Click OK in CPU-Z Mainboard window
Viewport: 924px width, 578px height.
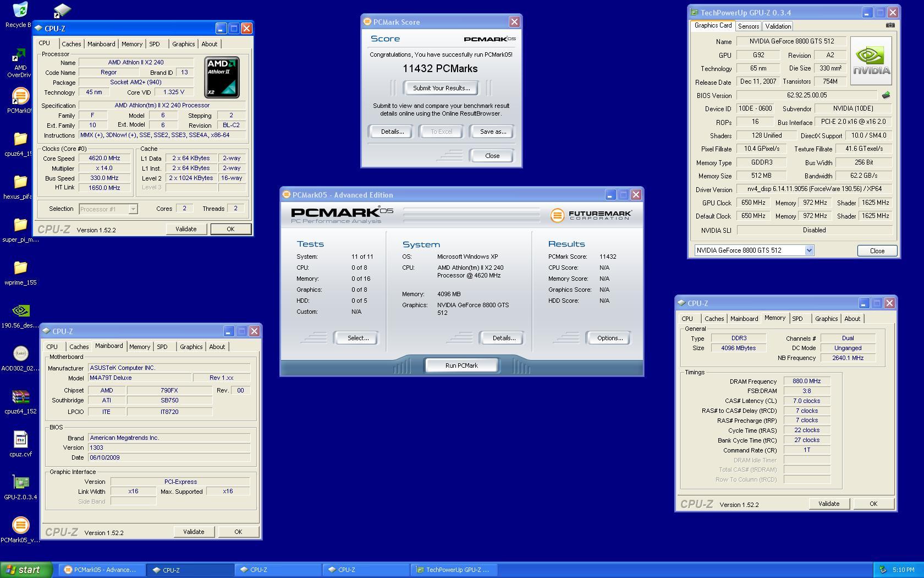[238, 532]
